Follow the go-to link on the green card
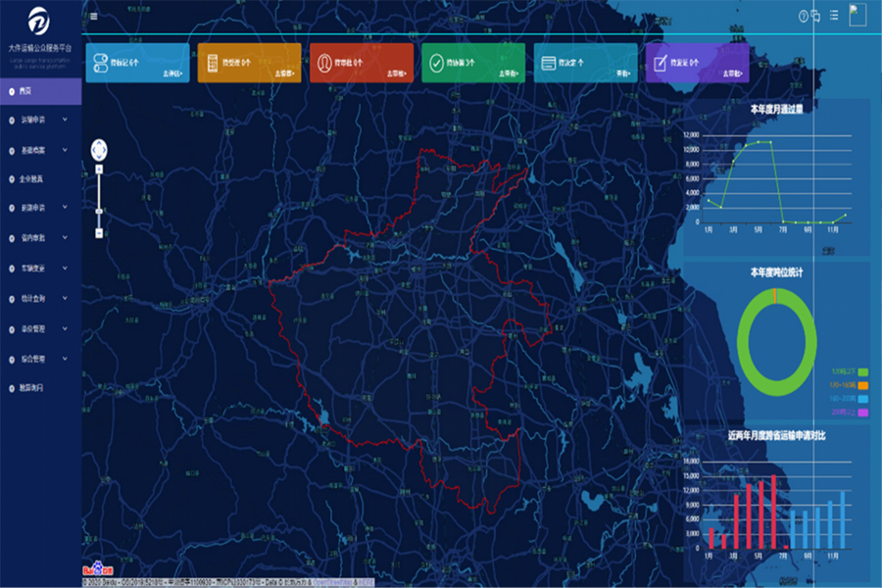882x588 pixels. point(509,73)
